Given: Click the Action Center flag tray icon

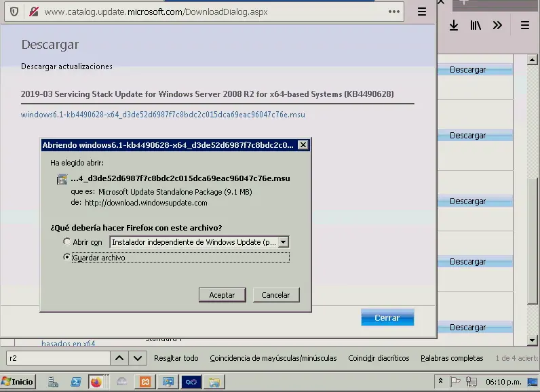Looking at the screenshot, I should (x=455, y=381).
